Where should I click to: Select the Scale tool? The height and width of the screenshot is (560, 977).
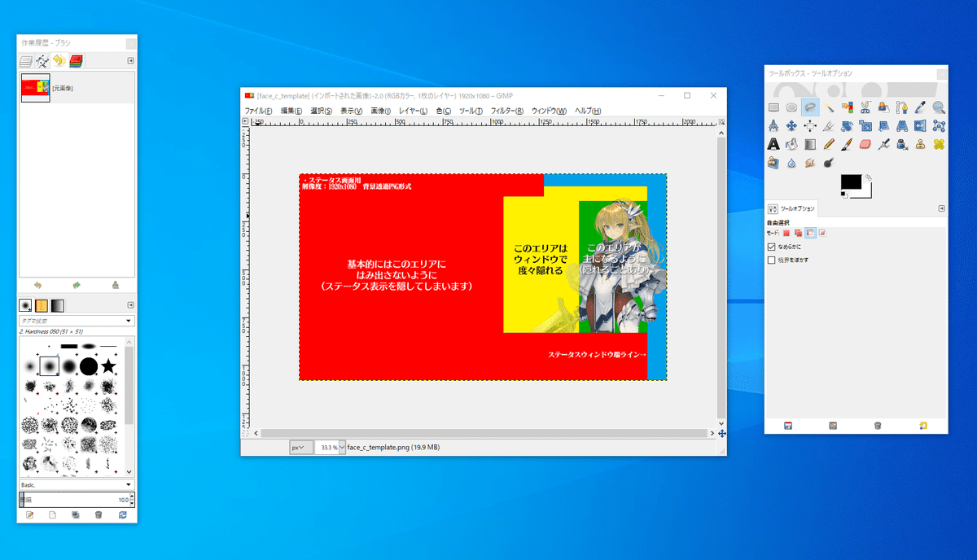tap(865, 125)
